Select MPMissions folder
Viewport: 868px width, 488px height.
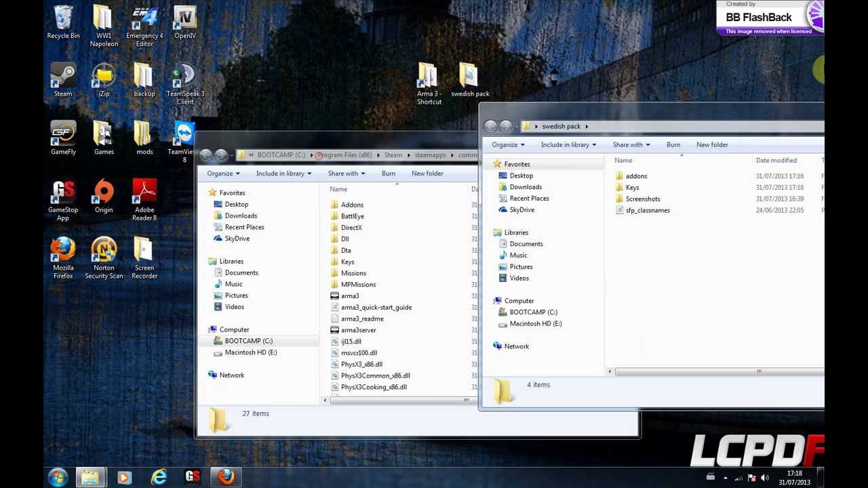pos(358,285)
